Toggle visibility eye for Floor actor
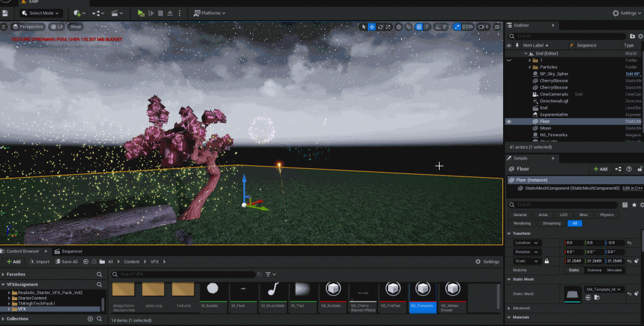The height and width of the screenshot is (326, 644). coord(509,122)
